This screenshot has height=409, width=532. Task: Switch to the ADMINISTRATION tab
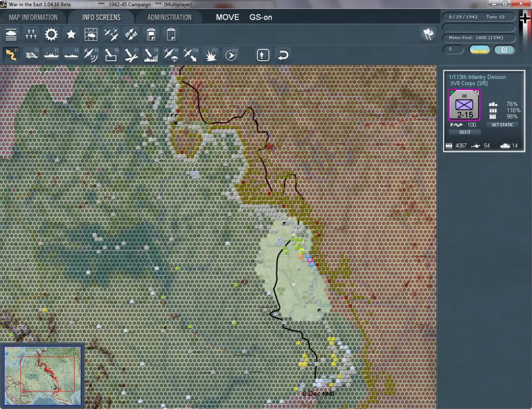coord(169,17)
